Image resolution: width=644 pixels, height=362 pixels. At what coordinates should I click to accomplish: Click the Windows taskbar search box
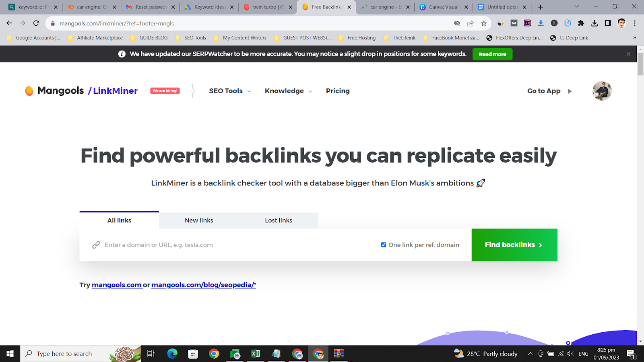(80, 354)
